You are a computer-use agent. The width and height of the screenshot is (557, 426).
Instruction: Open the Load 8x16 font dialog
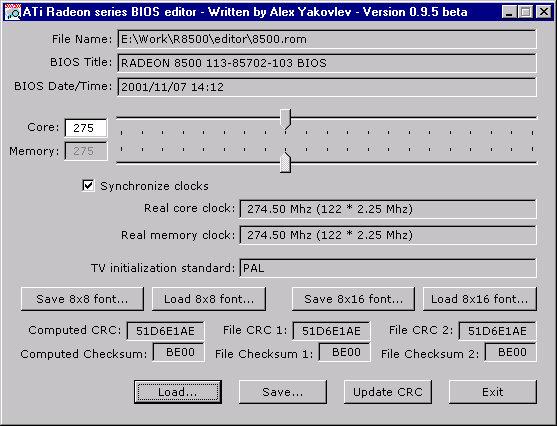480,299
